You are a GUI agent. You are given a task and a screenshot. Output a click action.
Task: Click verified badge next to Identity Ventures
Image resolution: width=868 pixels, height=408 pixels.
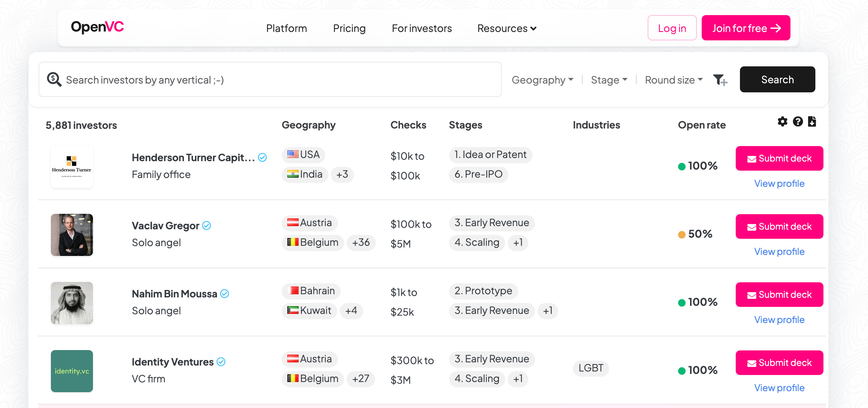point(221,362)
